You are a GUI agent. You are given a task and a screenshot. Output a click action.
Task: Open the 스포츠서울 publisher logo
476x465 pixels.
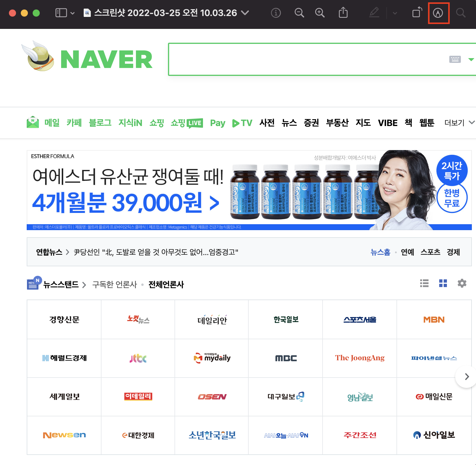click(360, 319)
